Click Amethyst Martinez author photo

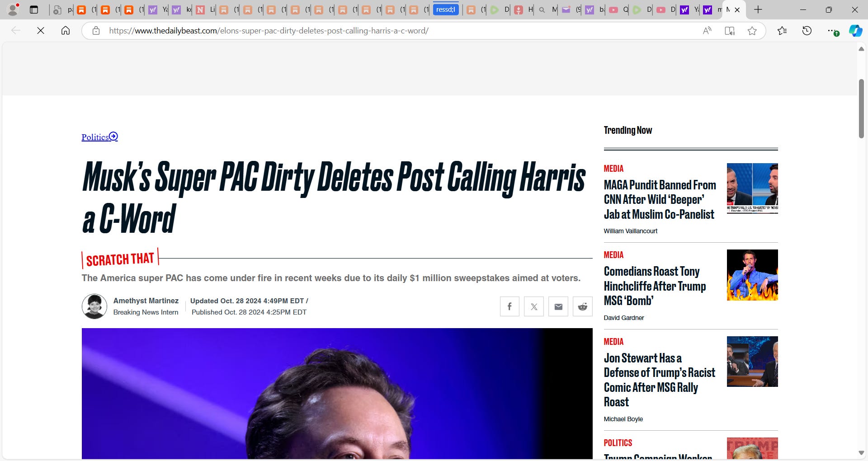[x=94, y=306]
